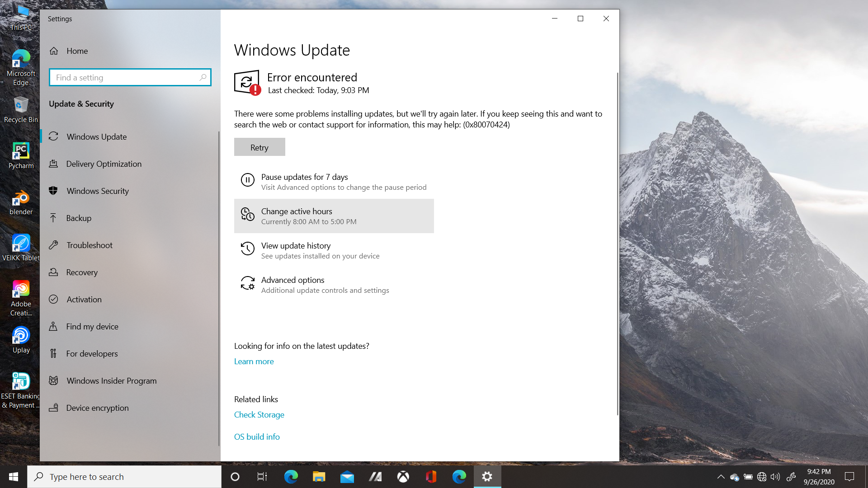The width and height of the screenshot is (868, 488).
Task: Select the VEIKK Tablet desktop icon
Action: (21, 248)
